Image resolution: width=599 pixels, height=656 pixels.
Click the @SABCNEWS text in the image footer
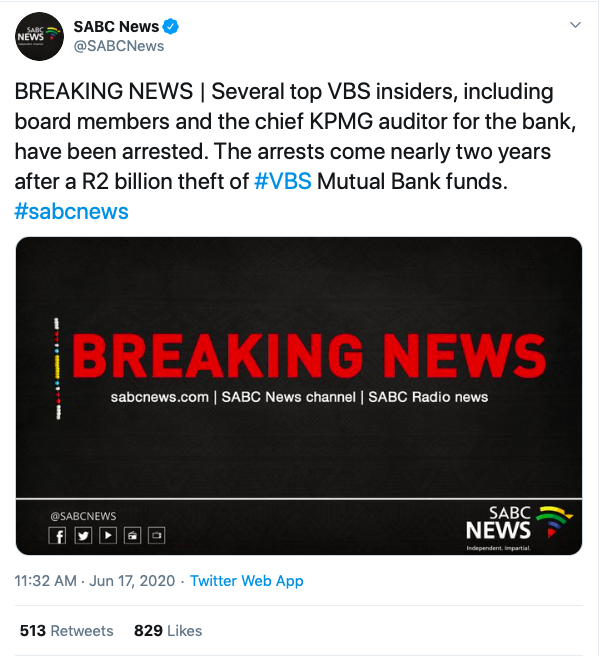[x=83, y=516]
